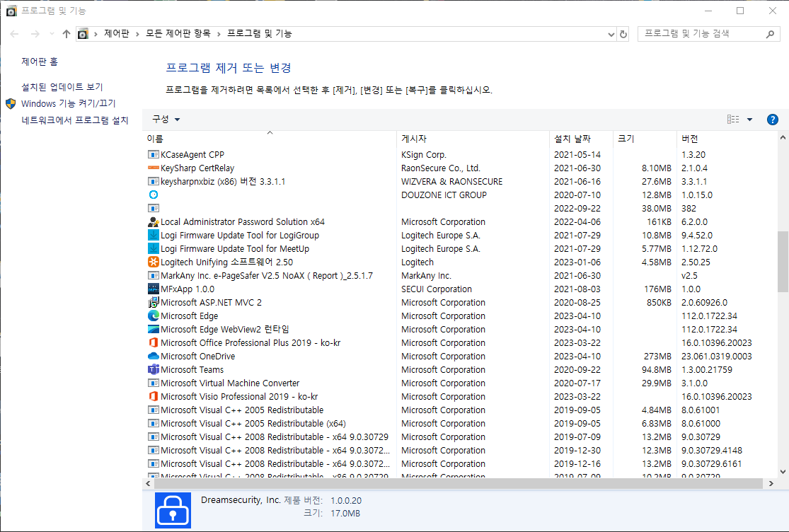Select keysharpnxbiz (x86) 버전 3.3.1.1 row

[x=461, y=182]
